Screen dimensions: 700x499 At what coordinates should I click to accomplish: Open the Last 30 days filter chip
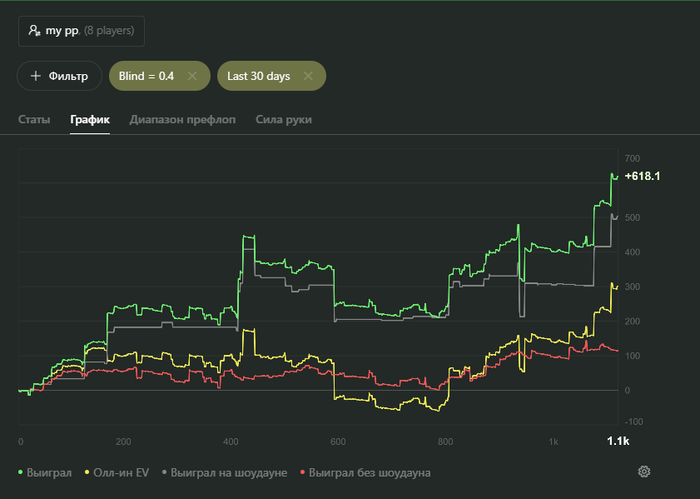pos(257,76)
